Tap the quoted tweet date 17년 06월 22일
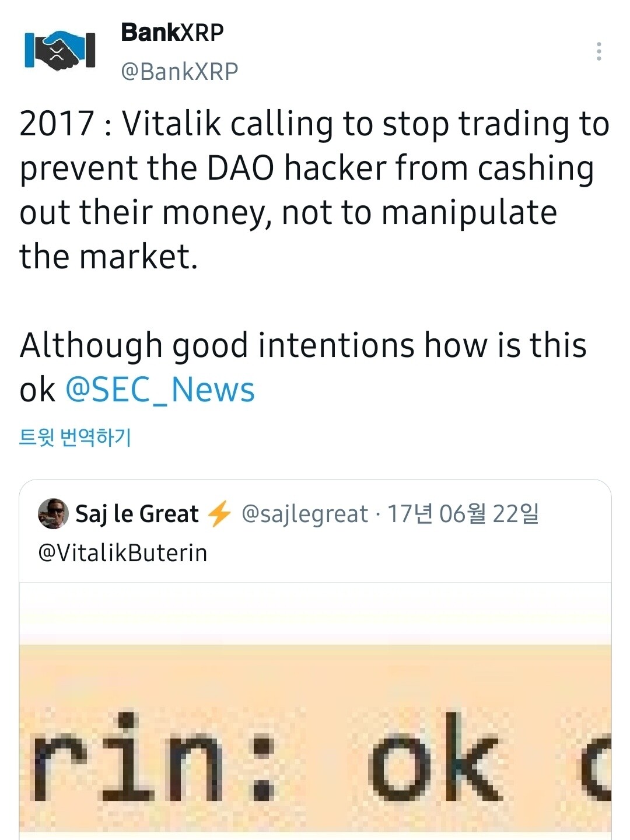 coord(463,514)
